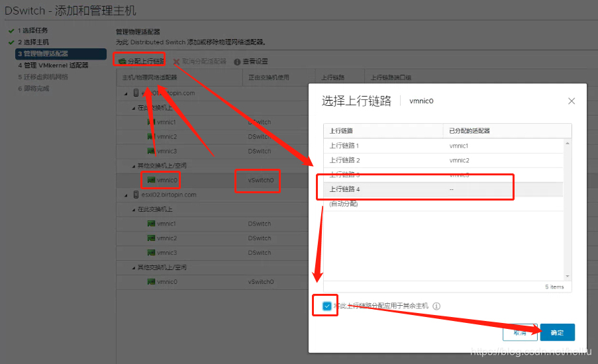The height and width of the screenshot is (364, 598).
Task: Click the vmnic2 cell in uplink dialog
Action: pos(459,160)
